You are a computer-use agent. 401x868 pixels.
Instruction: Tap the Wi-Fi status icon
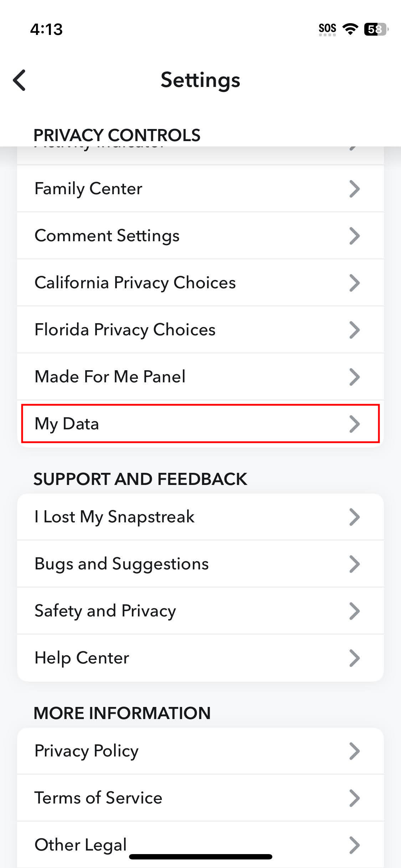(x=350, y=29)
